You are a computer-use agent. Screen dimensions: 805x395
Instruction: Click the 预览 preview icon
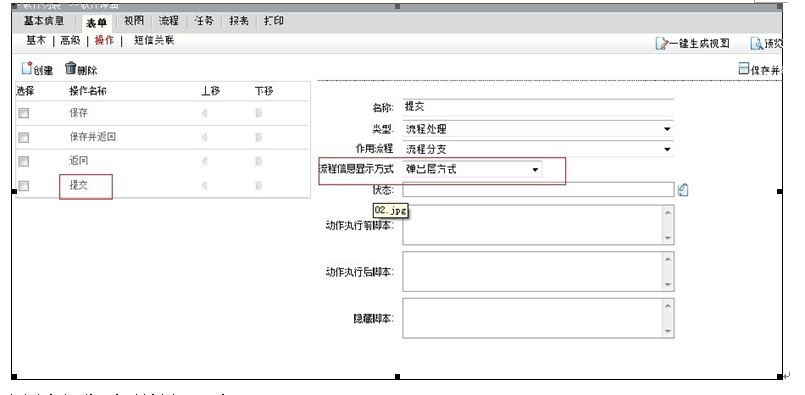pyautogui.click(x=757, y=44)
